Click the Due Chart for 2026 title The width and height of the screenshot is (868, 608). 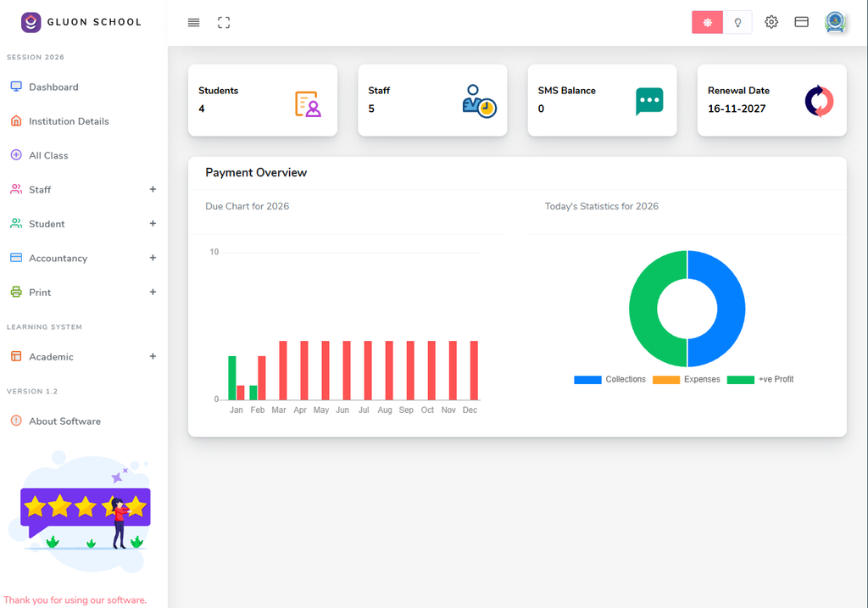247,206
